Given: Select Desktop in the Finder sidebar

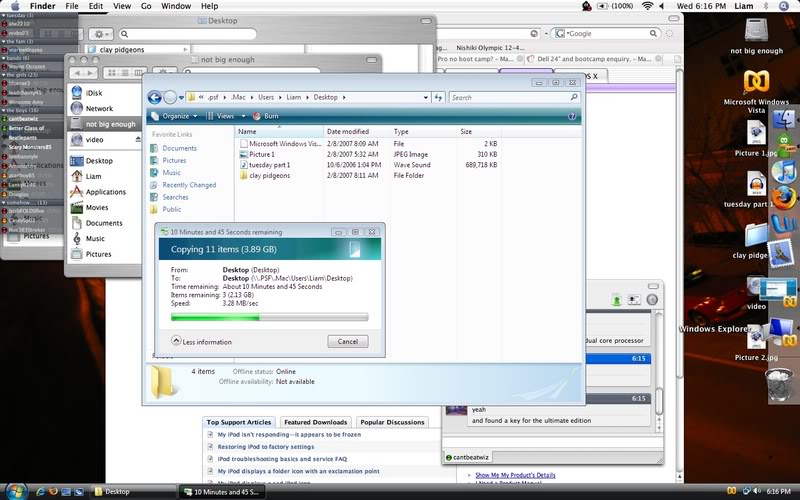Looking at the screenshot, I should tap(99, 161).
